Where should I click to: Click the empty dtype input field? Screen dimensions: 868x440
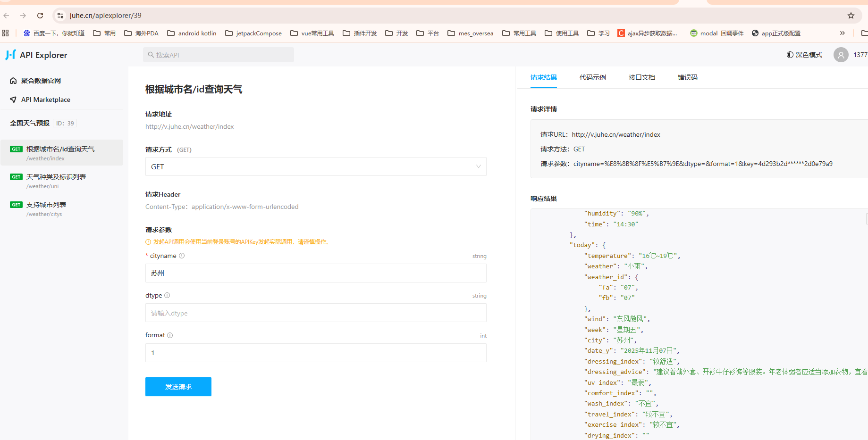pyautogui.click(x=316, y=313)
